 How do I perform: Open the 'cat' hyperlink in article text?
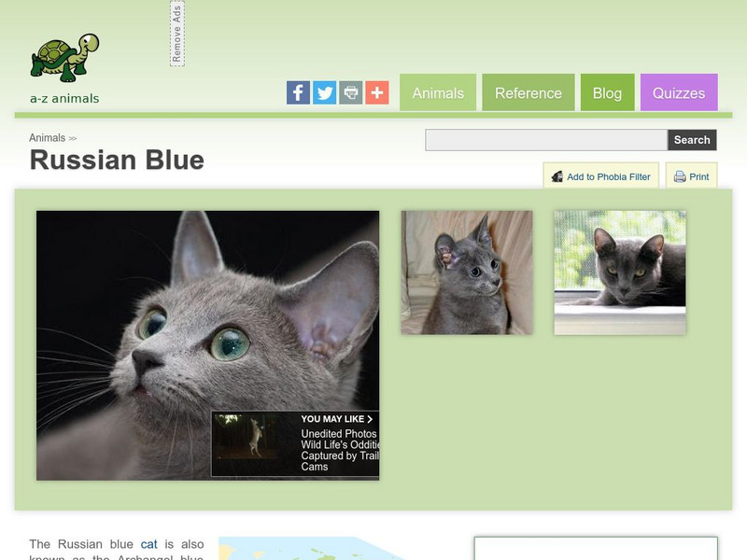click(x=148, y=544)
